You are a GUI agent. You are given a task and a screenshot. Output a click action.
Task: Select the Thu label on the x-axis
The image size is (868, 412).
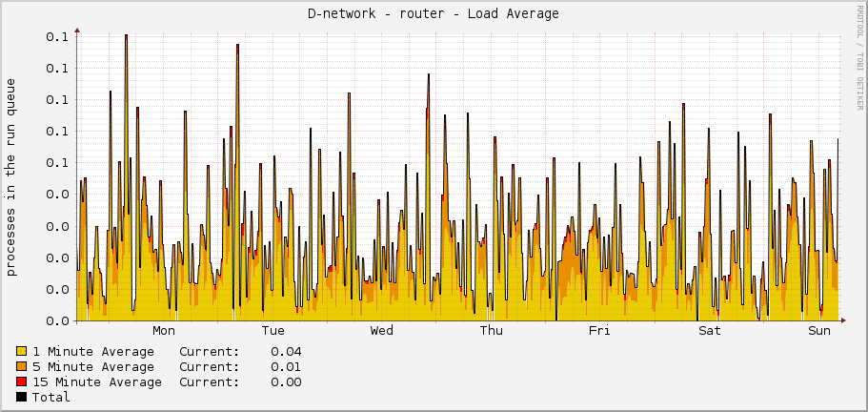(491, 331)
